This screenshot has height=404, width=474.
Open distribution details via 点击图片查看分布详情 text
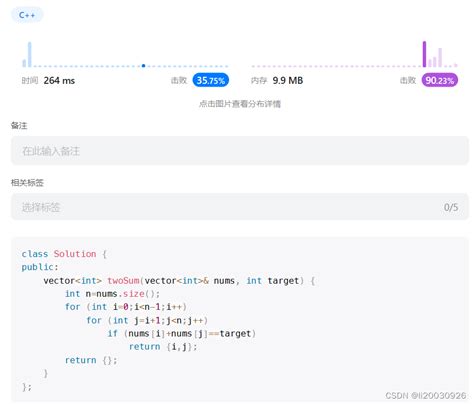pyautogui.click(x=240, y=104)
